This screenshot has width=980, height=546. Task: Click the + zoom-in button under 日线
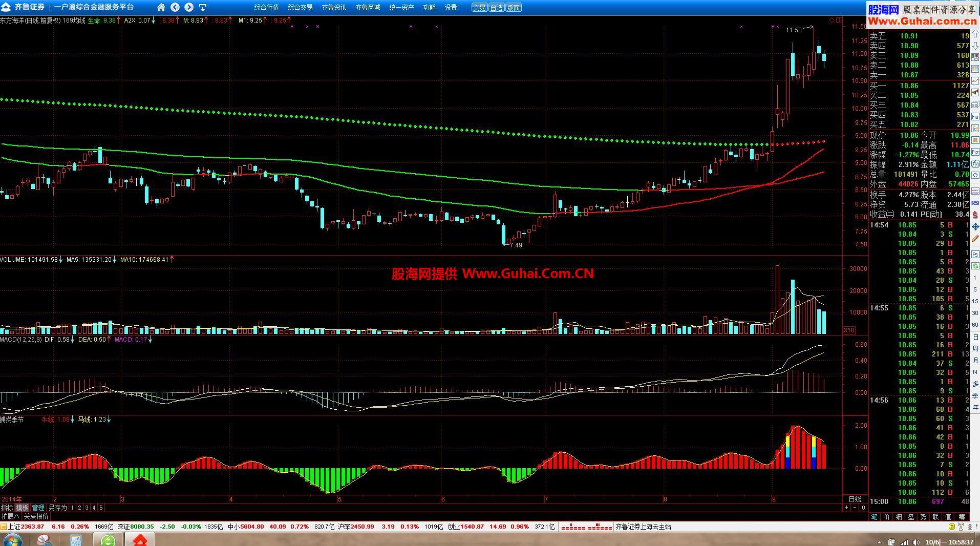[x=846, y=508]
